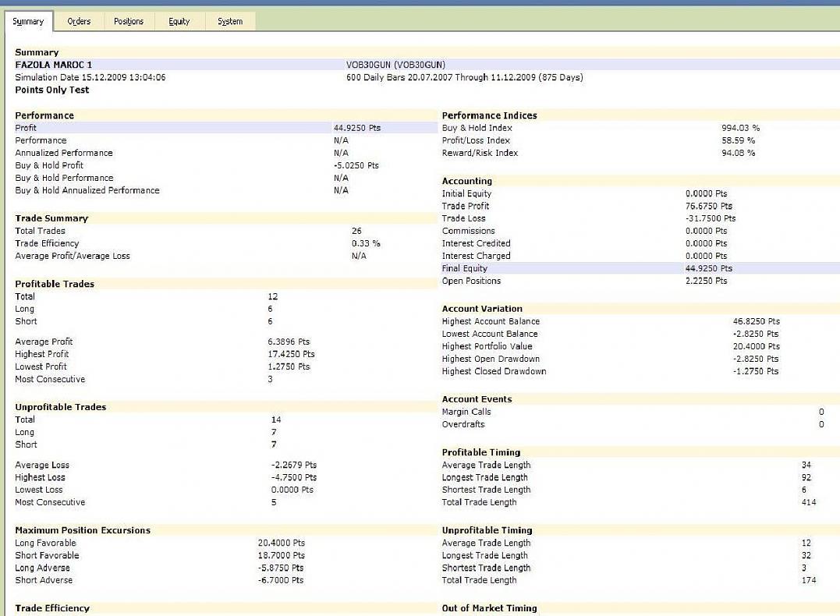The image size is (840, 616).
Task: Click the Trade Efficiency row in Trade Summary
Action: pyautogui.click(x=47, y=243)
